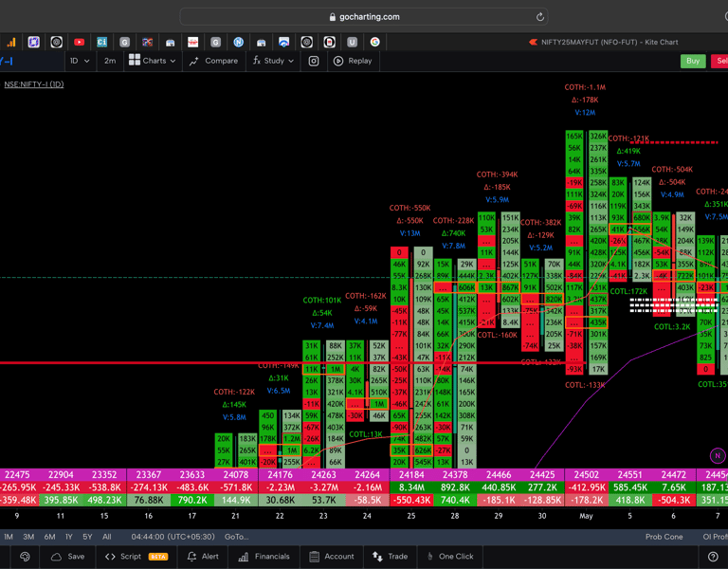Viewport: 728px width, 569px height.
Task: Click the Alert bell icon
Action: [x=191, y=557]
